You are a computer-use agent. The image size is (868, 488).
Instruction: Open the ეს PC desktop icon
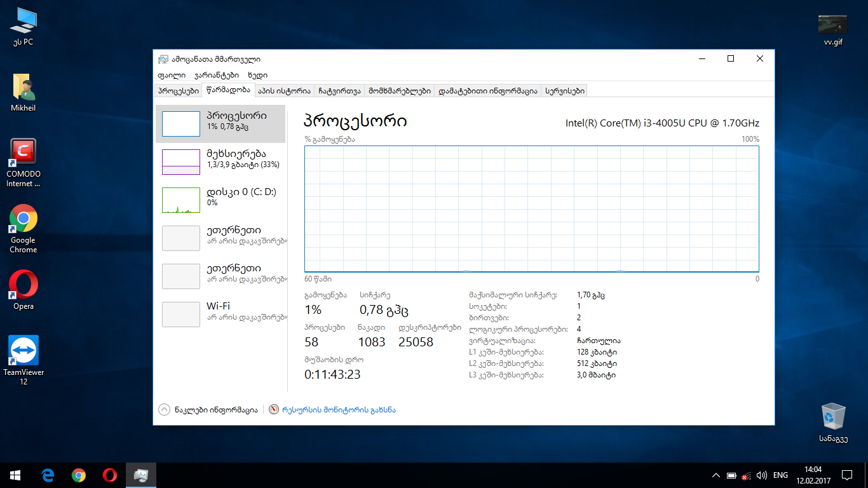(23, 27)
